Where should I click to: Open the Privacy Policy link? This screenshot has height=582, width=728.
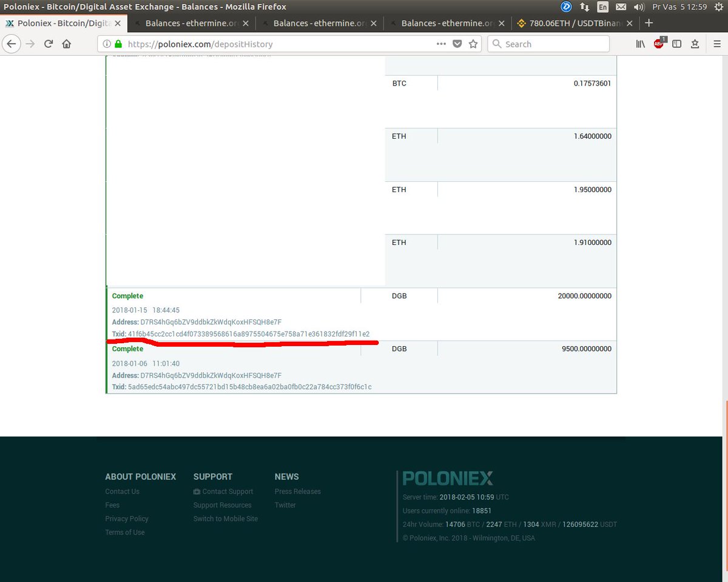127,518
